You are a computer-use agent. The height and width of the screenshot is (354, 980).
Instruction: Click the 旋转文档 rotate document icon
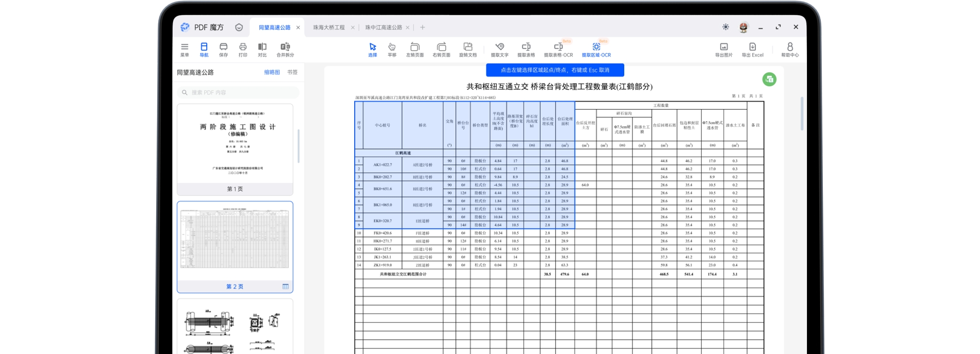[468, 49]
